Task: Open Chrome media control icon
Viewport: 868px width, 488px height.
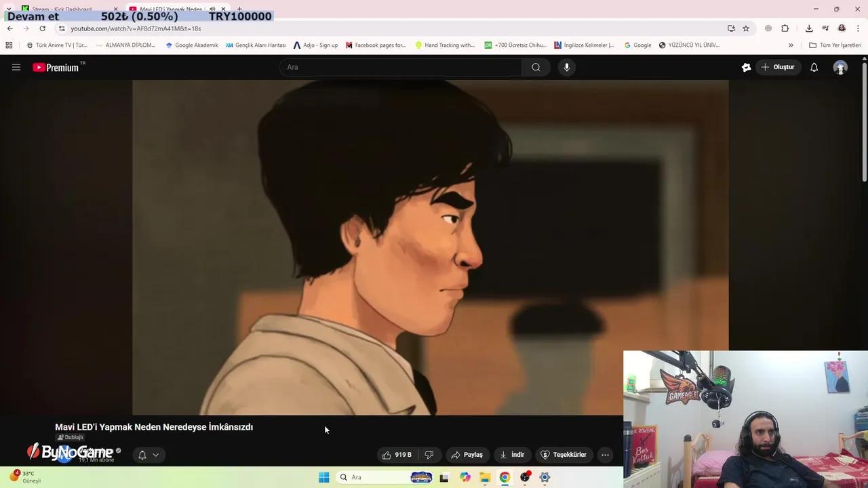Action: [825, 28]
